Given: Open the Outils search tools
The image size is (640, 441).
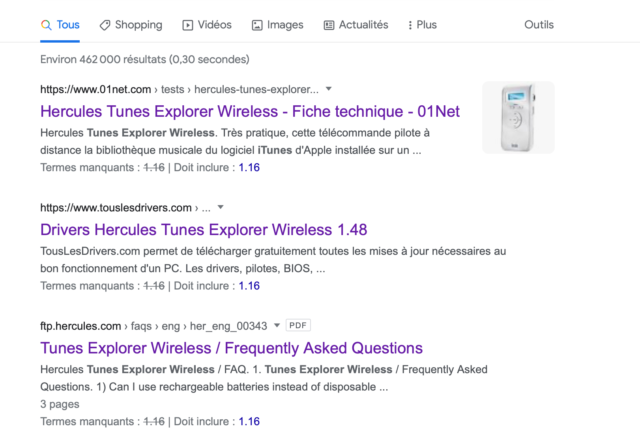Looking at the screenshot, I should point(539,25).
